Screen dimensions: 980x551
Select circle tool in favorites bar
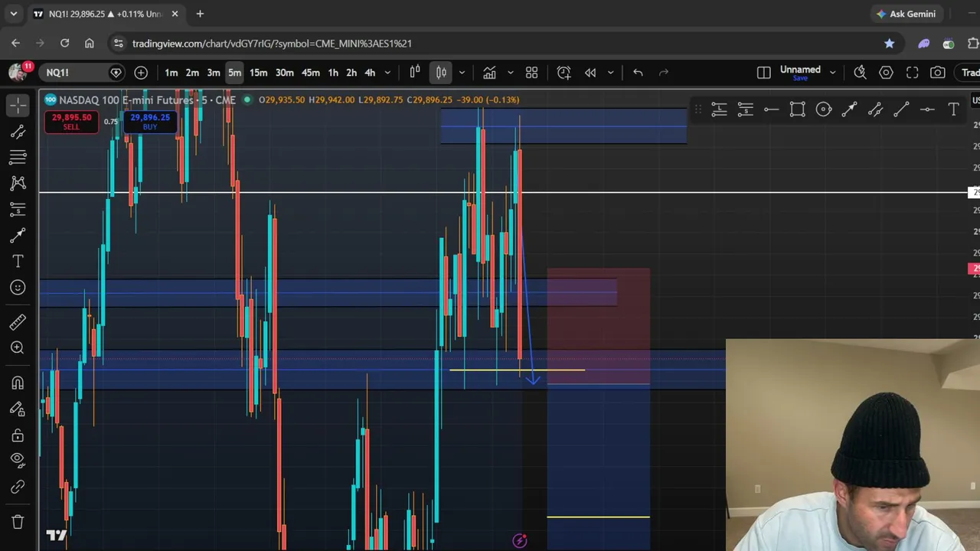tap(823, 110)
